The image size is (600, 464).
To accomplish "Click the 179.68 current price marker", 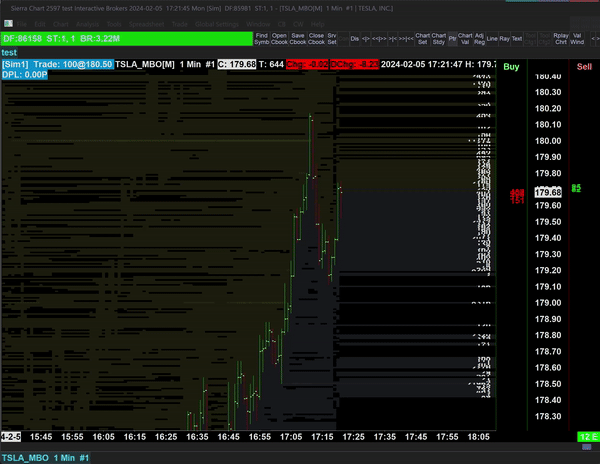I will pos(548,192).
